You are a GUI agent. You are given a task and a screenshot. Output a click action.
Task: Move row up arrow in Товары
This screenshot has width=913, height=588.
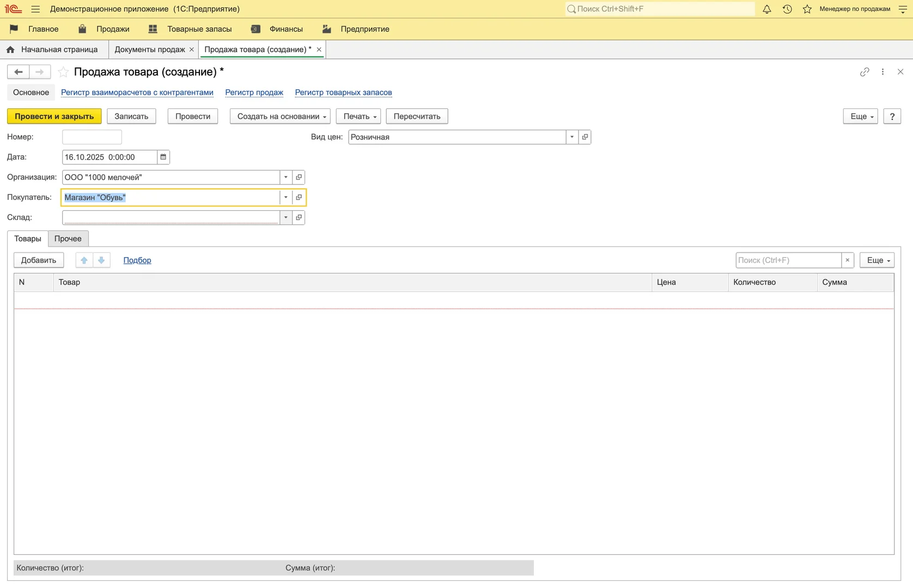[84, 260]
